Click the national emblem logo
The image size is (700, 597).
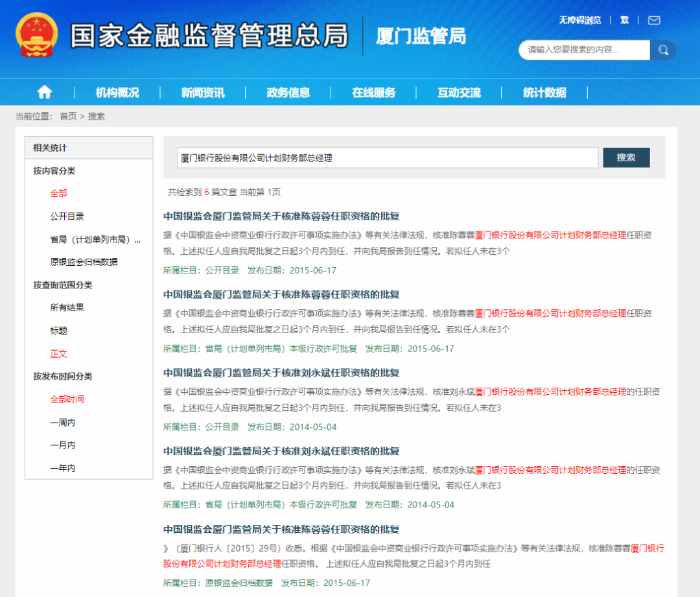click(x=37, y=35)
